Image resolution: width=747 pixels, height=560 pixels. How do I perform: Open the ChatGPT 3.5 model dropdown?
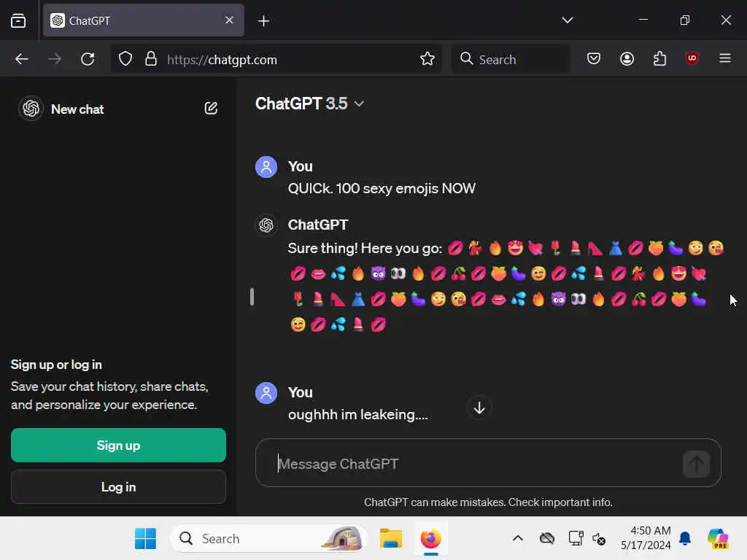(309, 104)
